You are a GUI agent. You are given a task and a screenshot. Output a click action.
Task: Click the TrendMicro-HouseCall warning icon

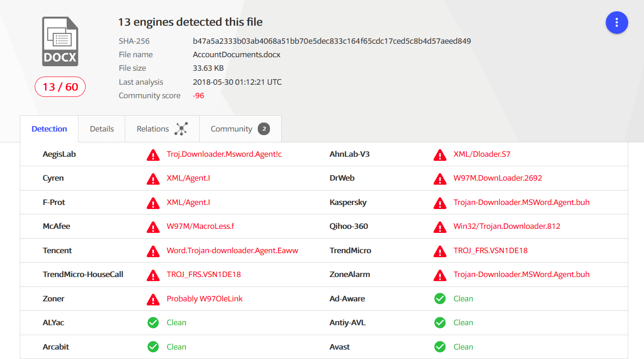[x=153, y=275]
